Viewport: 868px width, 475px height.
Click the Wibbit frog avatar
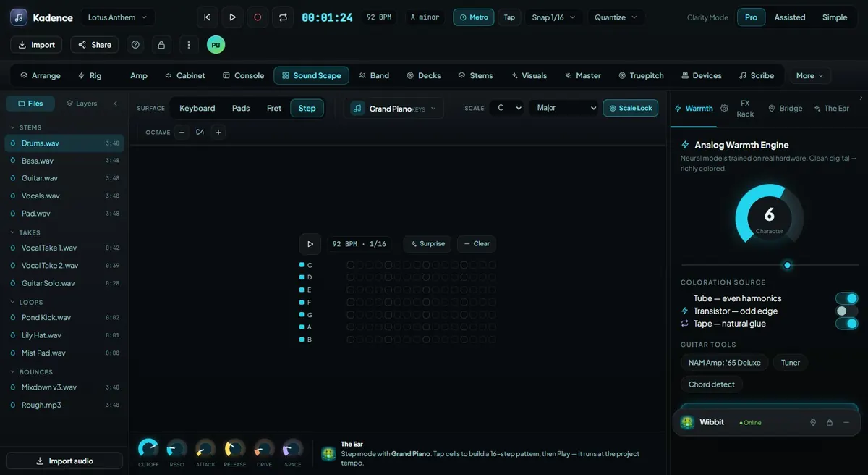(x=687, y=422)
